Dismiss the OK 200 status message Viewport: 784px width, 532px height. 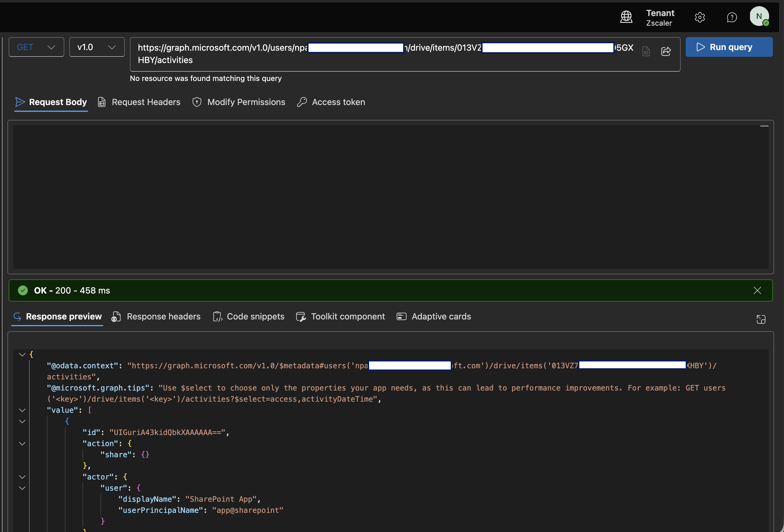[757, 290]
